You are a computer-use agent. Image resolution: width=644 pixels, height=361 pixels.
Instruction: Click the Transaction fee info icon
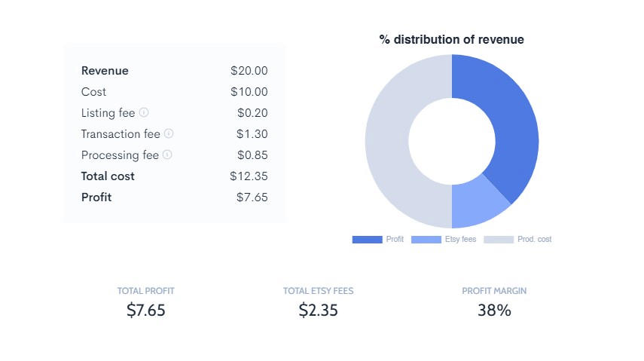coord(169,133)
